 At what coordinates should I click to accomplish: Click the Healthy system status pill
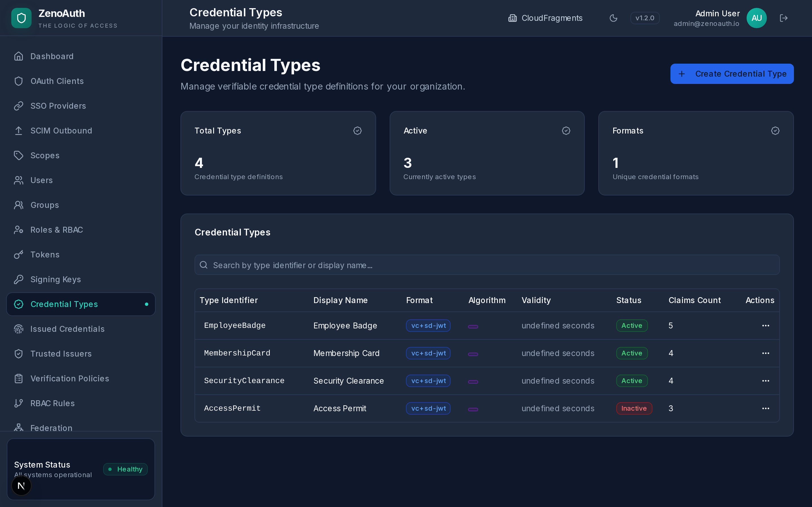[x=125, y=469]
